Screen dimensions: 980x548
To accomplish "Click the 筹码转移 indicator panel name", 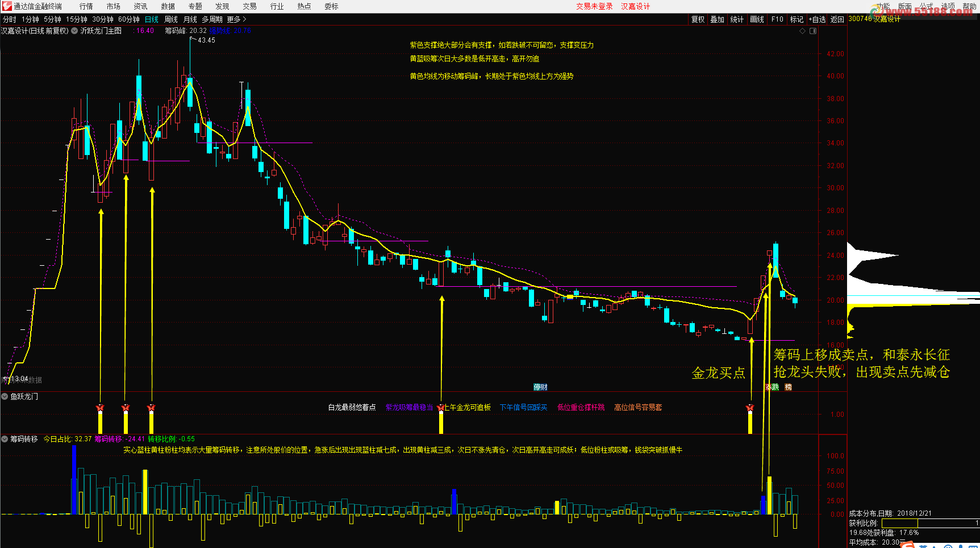I will coord(24,439).
